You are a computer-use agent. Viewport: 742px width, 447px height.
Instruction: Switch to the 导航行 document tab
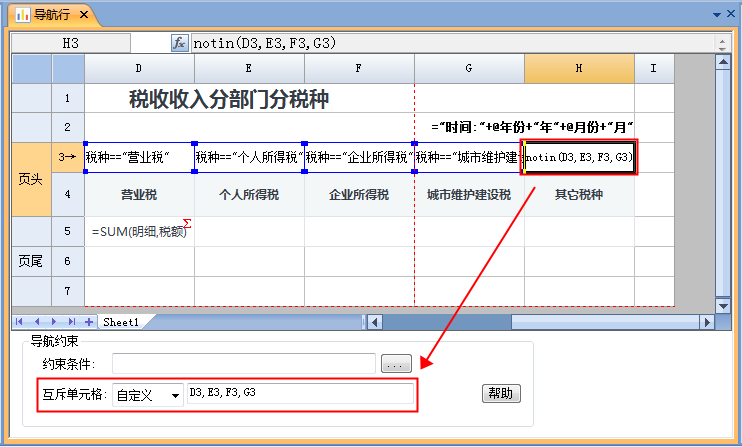(46, 15)
